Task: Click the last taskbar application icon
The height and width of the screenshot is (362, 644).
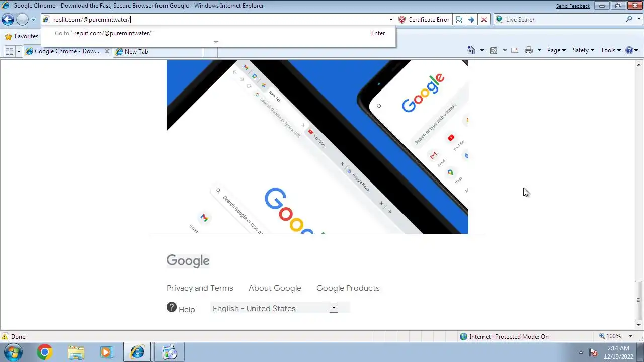Action: [x=170, y=352]
